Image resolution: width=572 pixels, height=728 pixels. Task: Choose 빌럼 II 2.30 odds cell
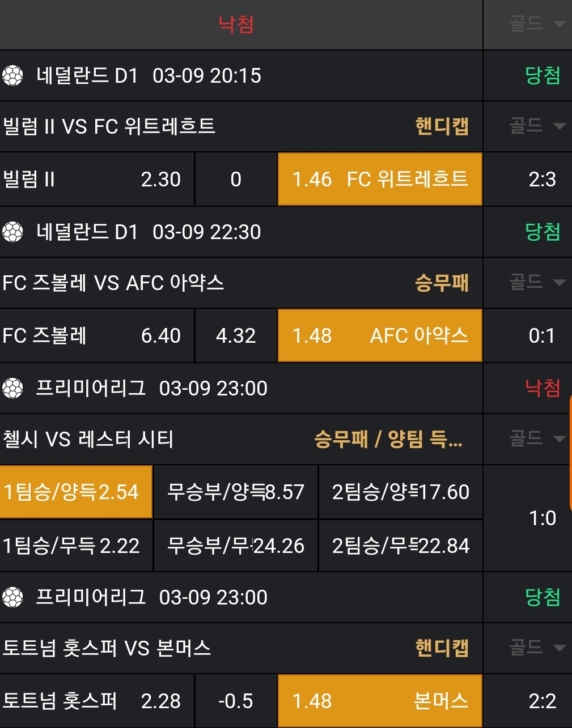[x=96, y=179]
